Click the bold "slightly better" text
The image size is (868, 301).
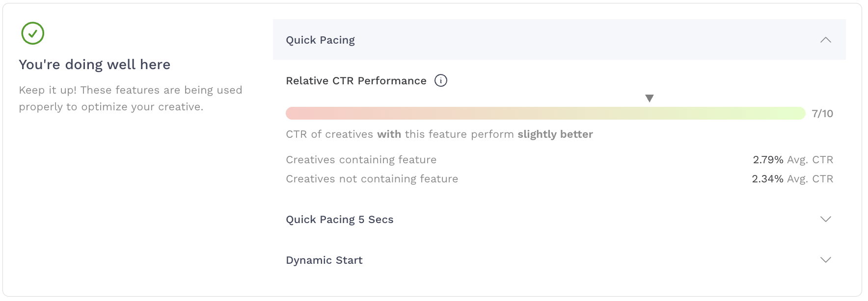tap(555, 134)
